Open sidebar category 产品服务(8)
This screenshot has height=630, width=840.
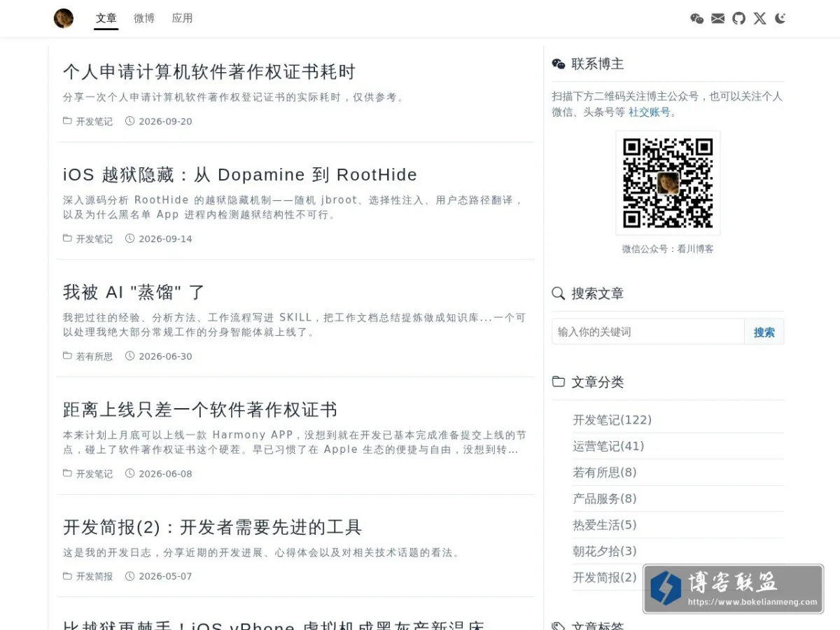(605, 498)
